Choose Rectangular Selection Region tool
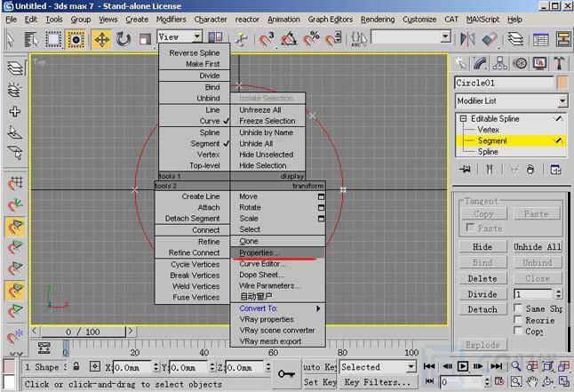 pyautogui.click(x=53, y=39)
